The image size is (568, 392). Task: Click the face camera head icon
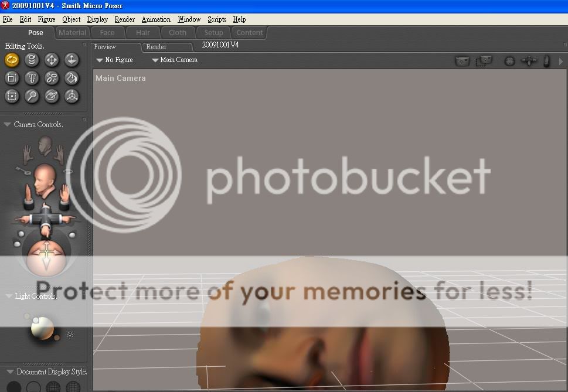[45, 144]
